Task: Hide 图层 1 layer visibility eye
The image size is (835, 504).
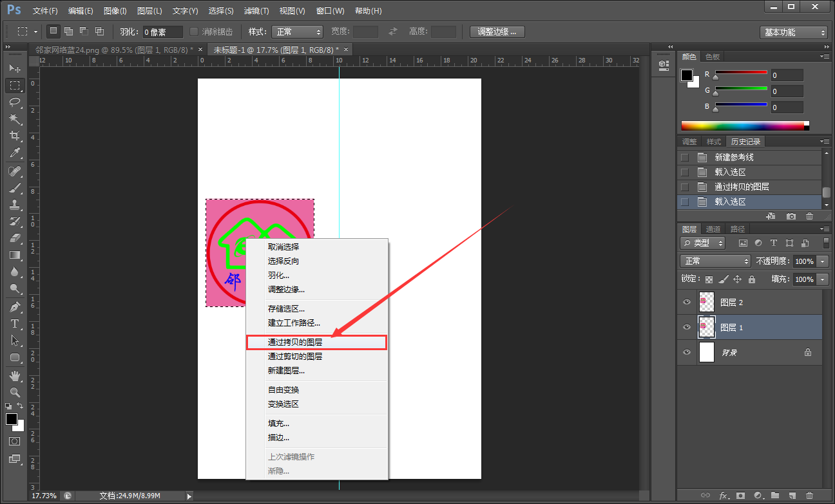Action: 687,327
